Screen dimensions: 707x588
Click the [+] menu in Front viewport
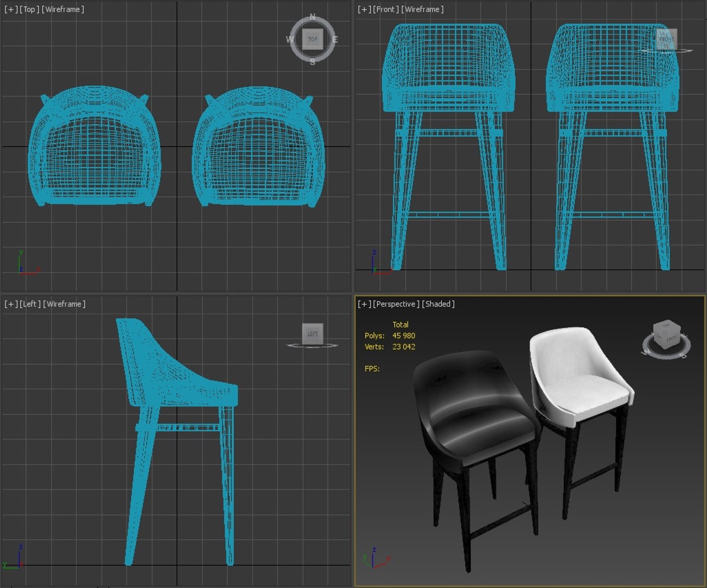(364, 9)
